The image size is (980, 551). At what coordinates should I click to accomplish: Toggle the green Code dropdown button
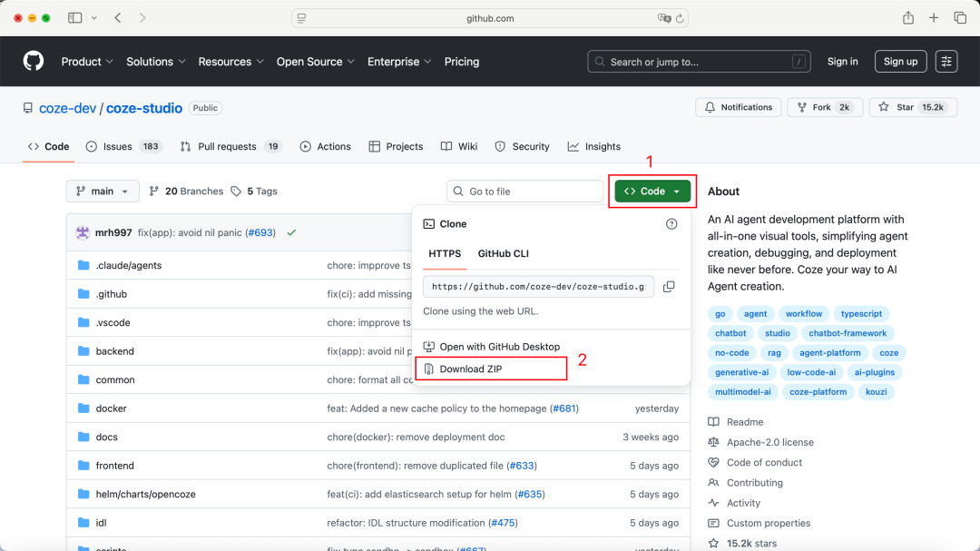[x=652, y=192]
